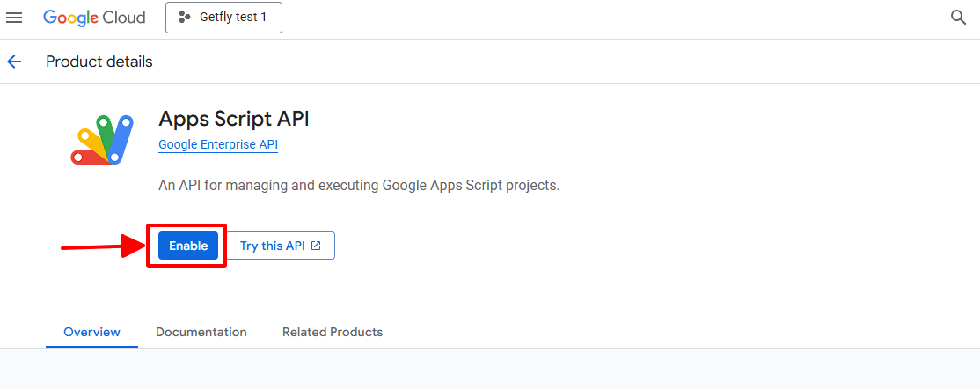980x389 pixels.
Task: Click the colorful Apps Script API logo
Action: click(x=102, y=140)
